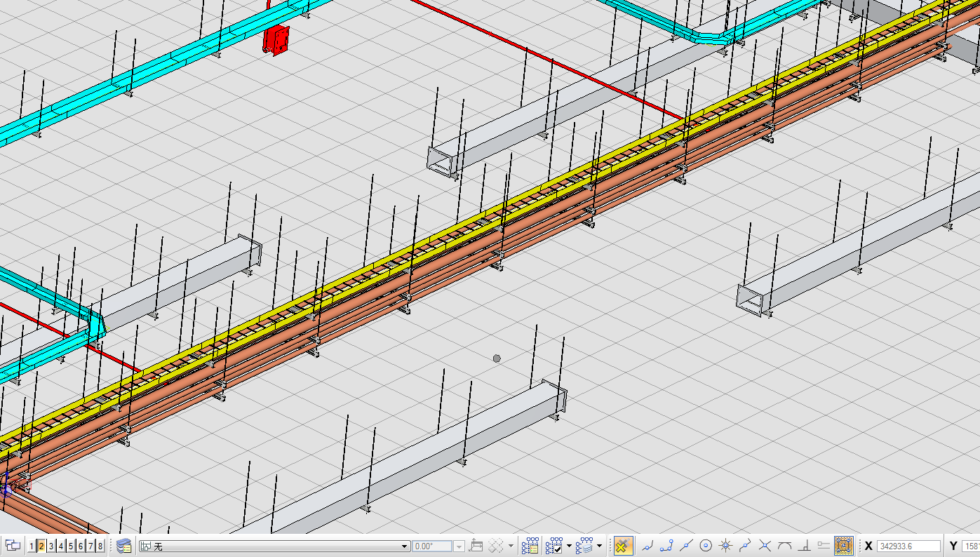Select the Nearest snap mode
The image size is (980, 557).
point(647,546)
